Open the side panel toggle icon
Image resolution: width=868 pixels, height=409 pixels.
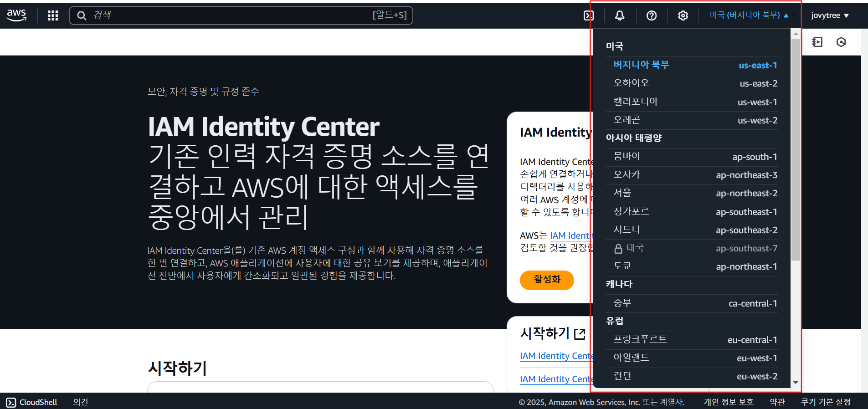coord(817,42)
